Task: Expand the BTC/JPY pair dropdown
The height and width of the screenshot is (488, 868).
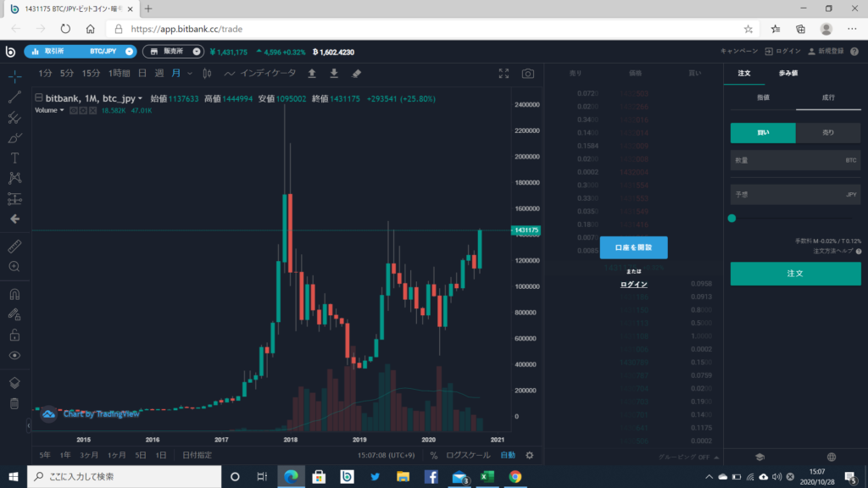Action: [x=129, y=52]
